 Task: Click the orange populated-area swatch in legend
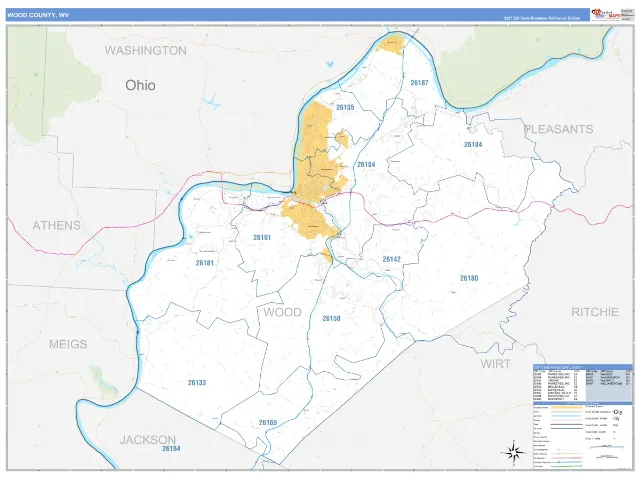point(566,407)
